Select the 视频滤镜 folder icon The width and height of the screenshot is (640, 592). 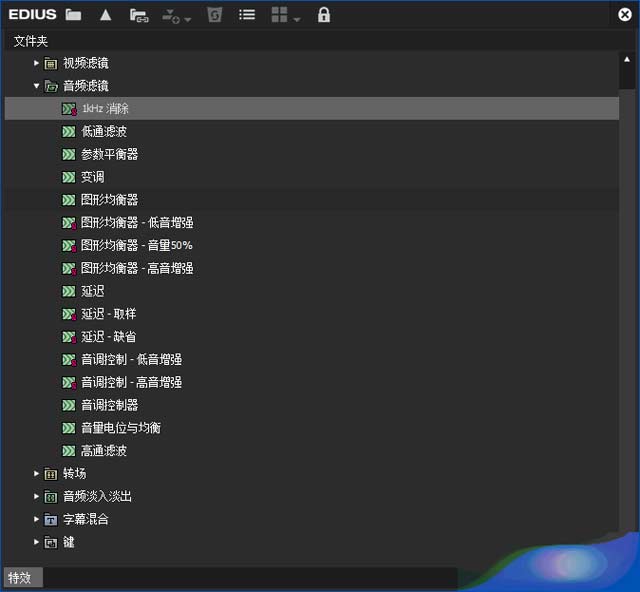[51, 63]
